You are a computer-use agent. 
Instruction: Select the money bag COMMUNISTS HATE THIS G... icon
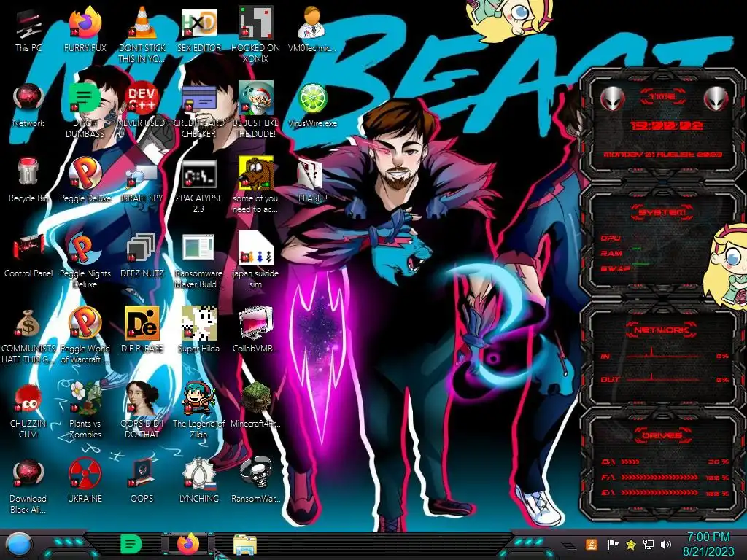click(x=28, y=336)
